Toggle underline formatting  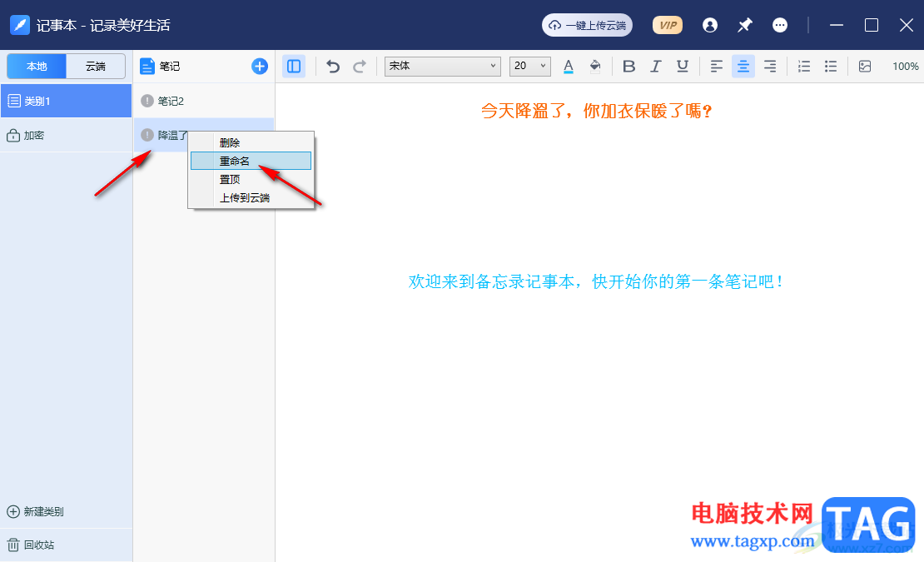[683, 66]
